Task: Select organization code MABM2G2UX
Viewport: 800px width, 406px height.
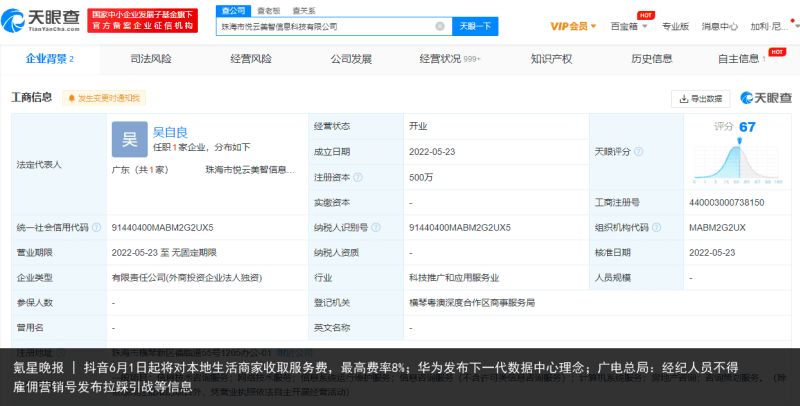Action: tap(717, 227)
